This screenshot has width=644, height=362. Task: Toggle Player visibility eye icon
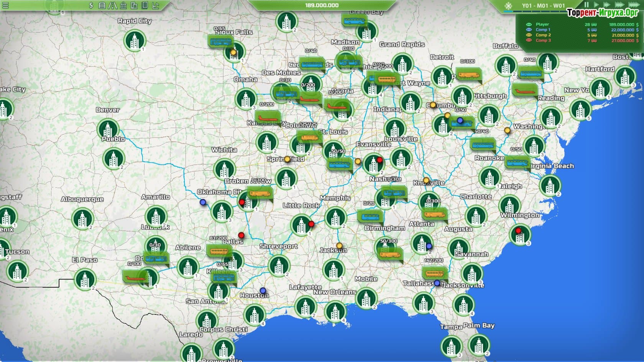529,25
